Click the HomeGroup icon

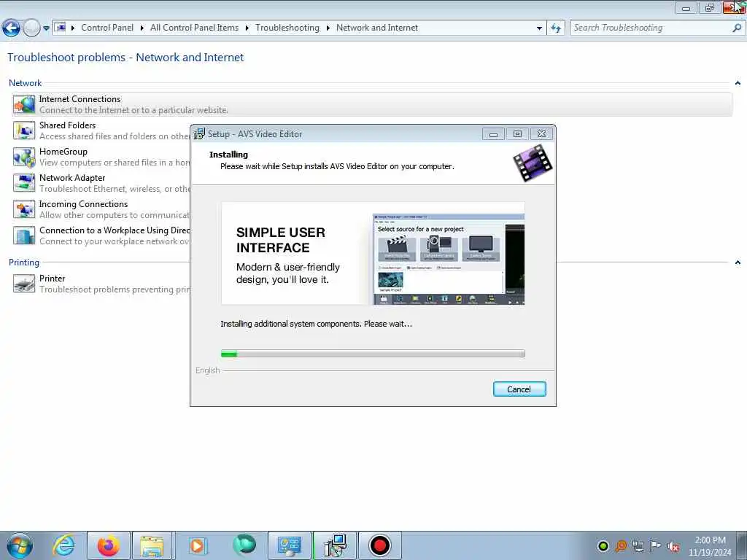point(24,157)
